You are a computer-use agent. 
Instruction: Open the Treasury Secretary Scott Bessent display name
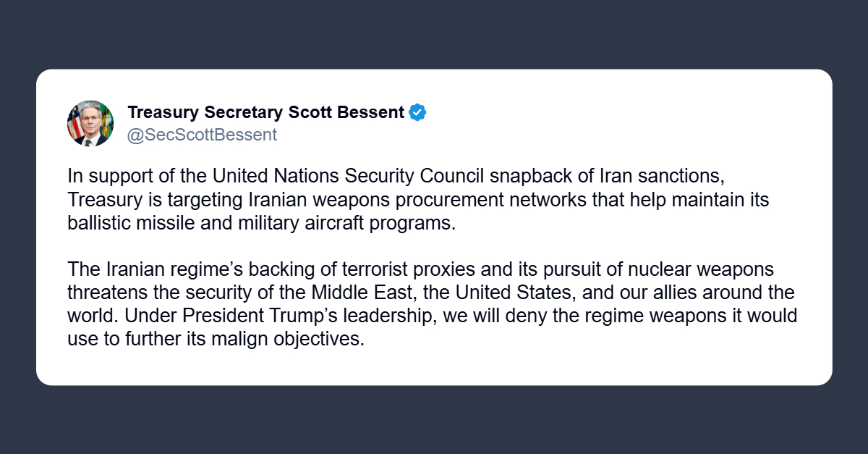tap(265, 112)
